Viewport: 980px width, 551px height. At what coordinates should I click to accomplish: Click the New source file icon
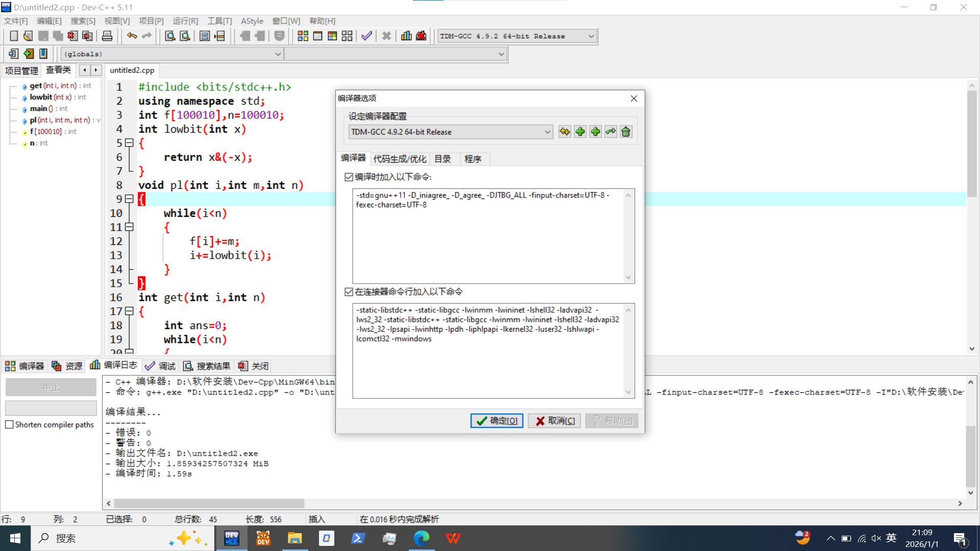14,36
